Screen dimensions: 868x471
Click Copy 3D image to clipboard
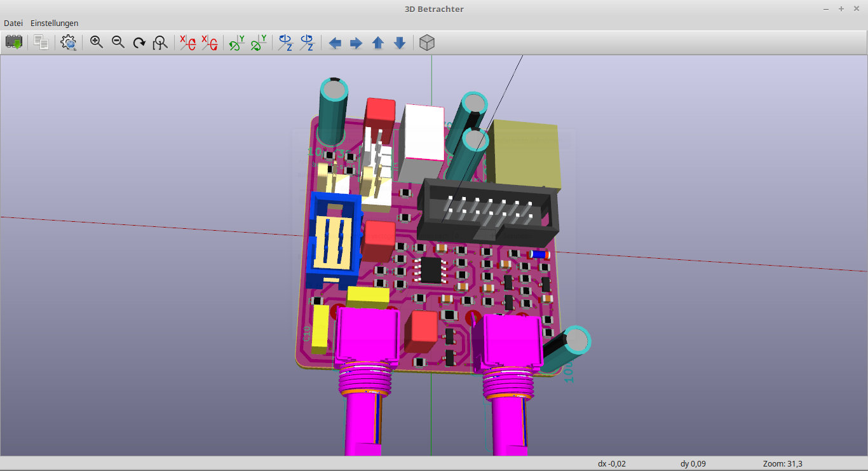(x=41, y=43)
